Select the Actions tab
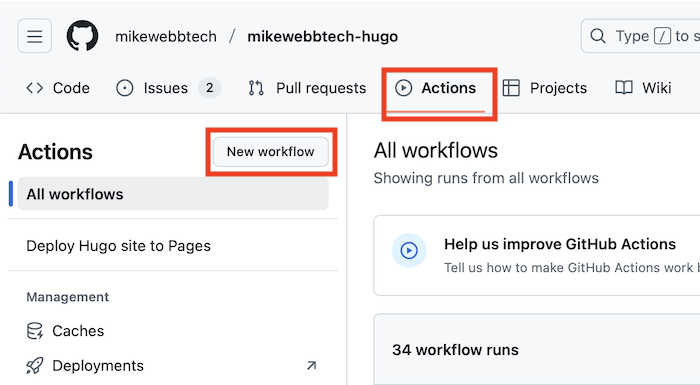 pyautogui.click(x=435, y=88)
